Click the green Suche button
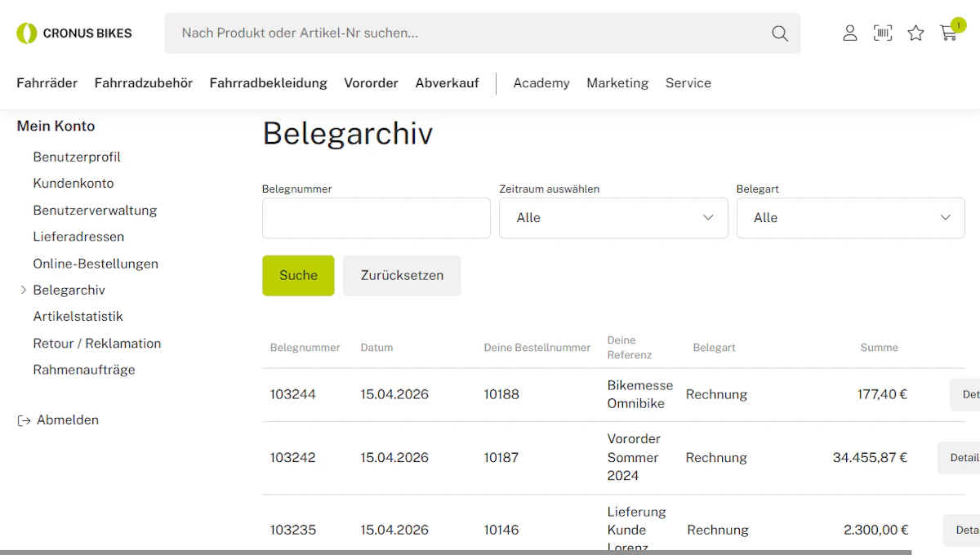The height and width of the screenshot is (555, 980). click(x=298, y=276)
